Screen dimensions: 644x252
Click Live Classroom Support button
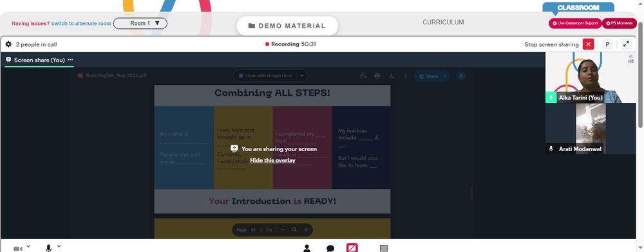click(575, 23)
